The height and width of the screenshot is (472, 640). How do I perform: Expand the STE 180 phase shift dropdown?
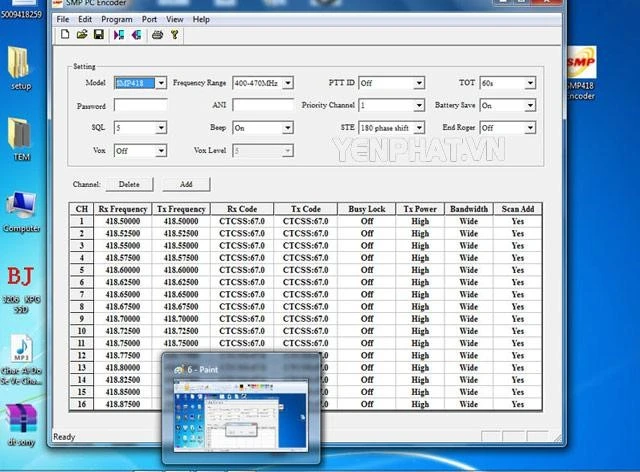[x=419, y=128]
